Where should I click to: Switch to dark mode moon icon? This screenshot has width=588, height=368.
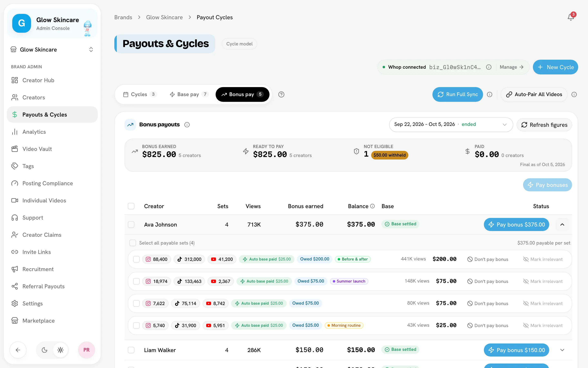[45, 350]
